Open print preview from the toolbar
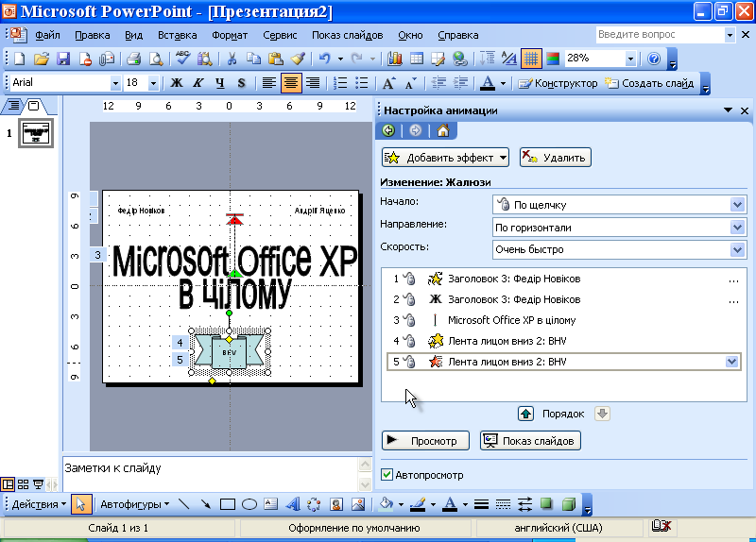Image resolution: width=756 pixels, height=542 pixels. click(155, 59)
